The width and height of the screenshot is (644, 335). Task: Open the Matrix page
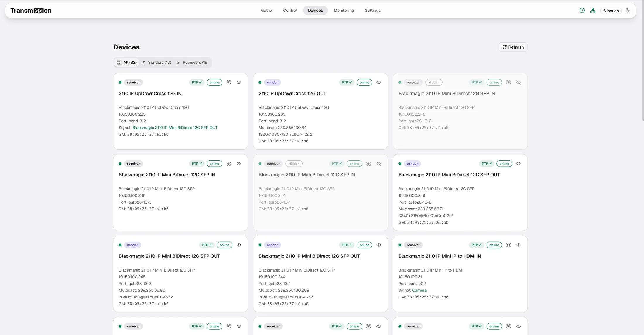(x=266, y=11)
